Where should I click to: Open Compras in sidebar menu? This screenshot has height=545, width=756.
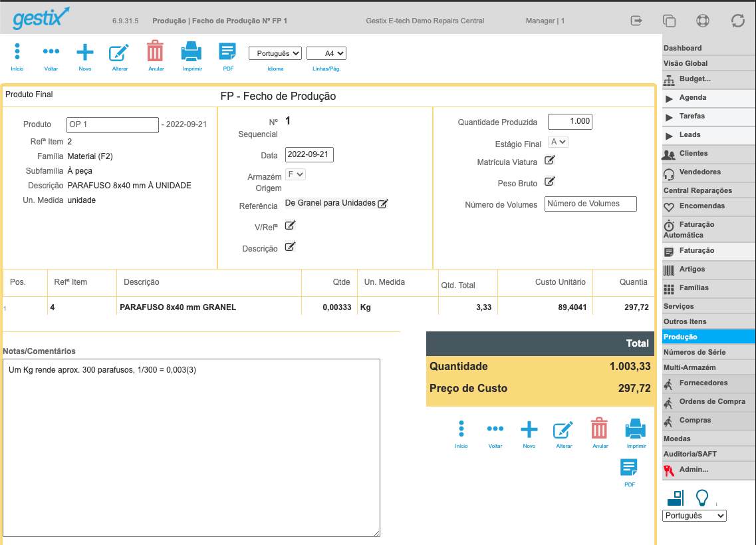709,421
